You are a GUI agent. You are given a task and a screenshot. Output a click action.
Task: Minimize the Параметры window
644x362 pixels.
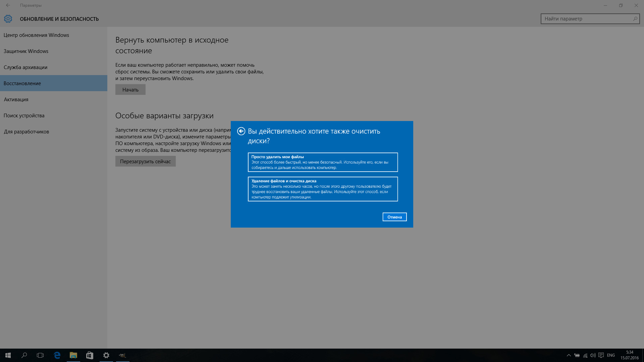click(605, 5)
